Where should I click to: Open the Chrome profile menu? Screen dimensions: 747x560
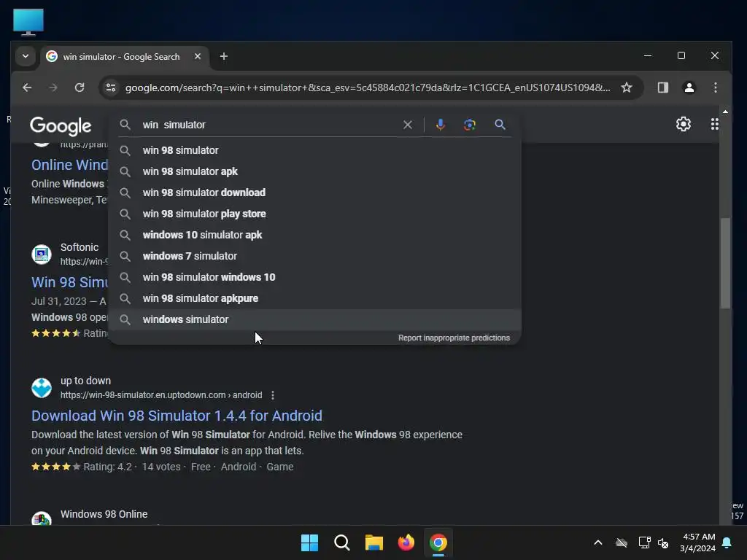689,87
